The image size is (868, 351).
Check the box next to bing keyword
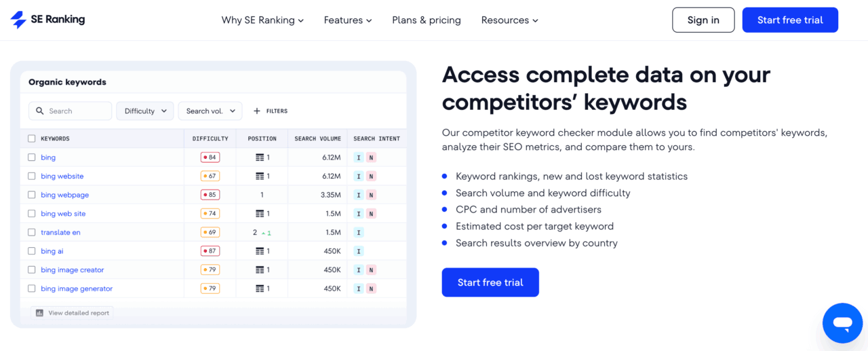pos(31,158)
